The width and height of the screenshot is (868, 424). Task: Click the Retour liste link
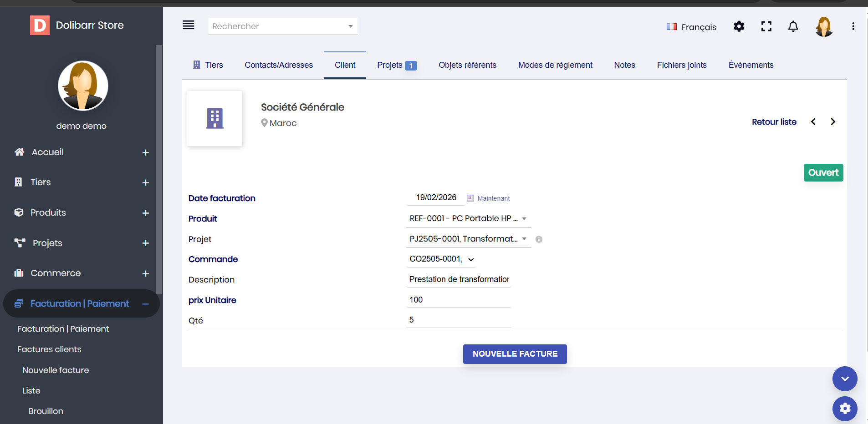tap(774, 122)
